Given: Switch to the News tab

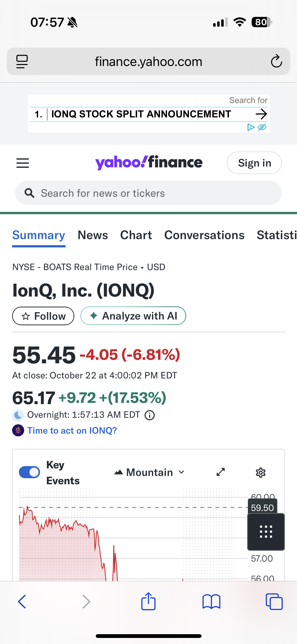Looking at the screenshot, I should tap(93, 235).
